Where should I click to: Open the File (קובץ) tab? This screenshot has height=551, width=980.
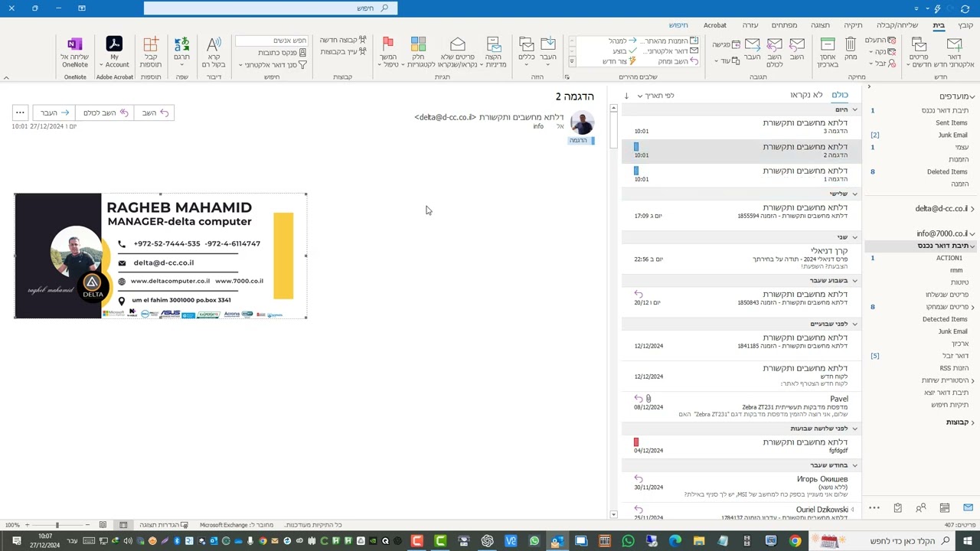click(x=965, y=25)
